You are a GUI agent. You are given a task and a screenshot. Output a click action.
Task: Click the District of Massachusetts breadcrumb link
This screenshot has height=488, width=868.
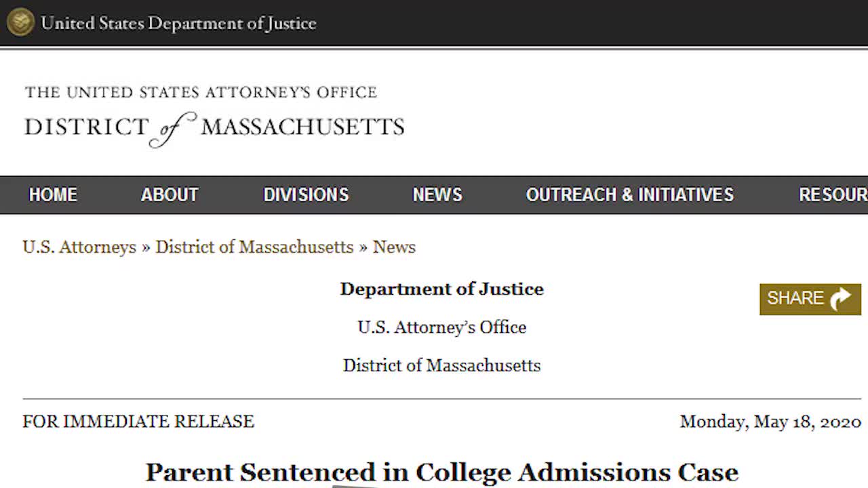coord(254,247)
